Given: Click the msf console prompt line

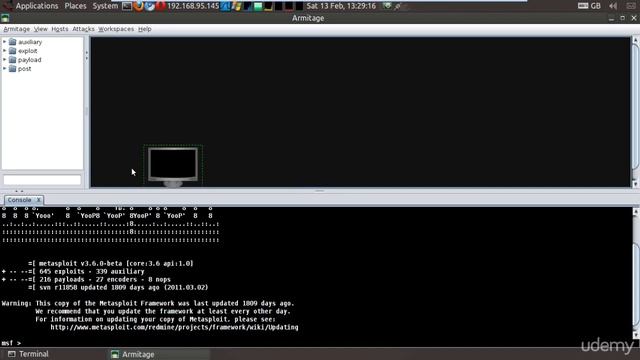Looking at the screenshot, I should [x=11, y=343].
